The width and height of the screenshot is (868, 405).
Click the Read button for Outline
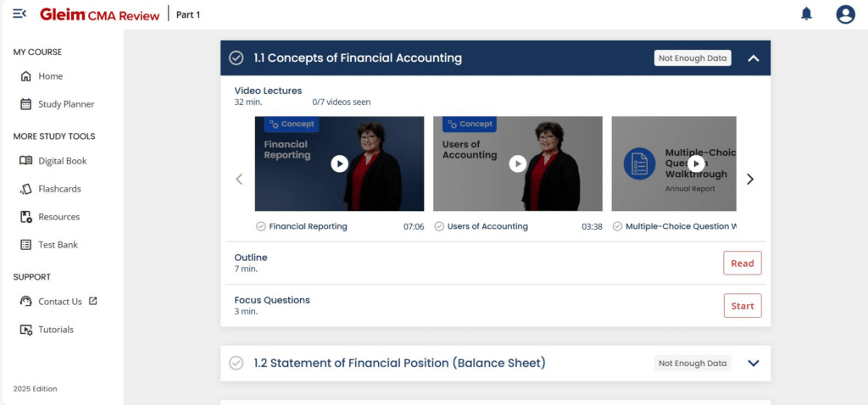point(743,264)
